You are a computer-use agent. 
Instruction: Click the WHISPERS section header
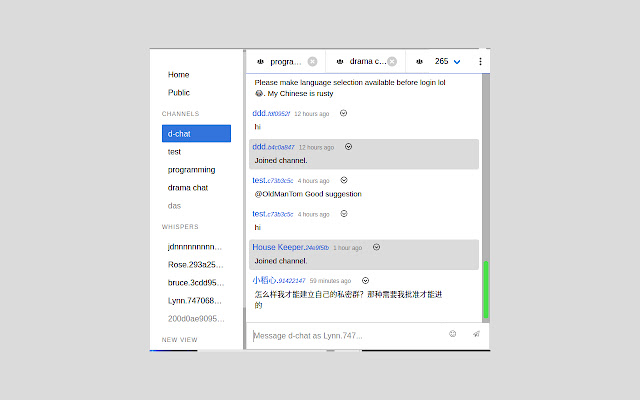(x=180, y=227)
